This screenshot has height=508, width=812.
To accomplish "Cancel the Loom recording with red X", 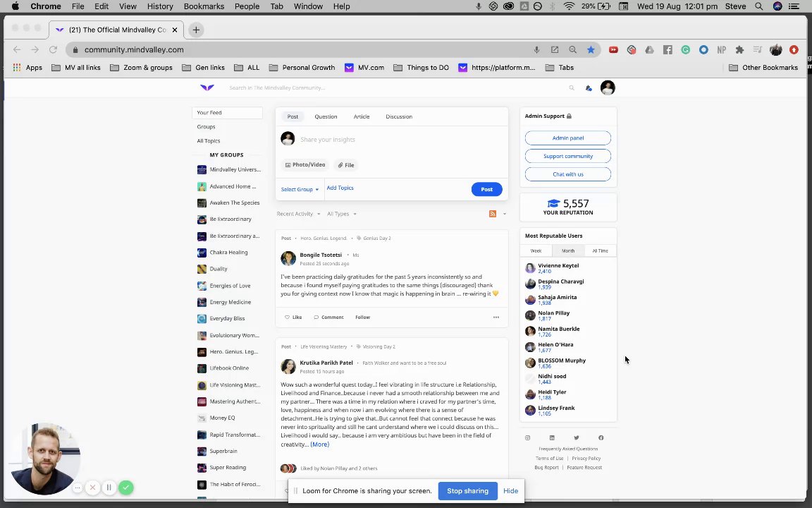I will (x=92, y=488).
